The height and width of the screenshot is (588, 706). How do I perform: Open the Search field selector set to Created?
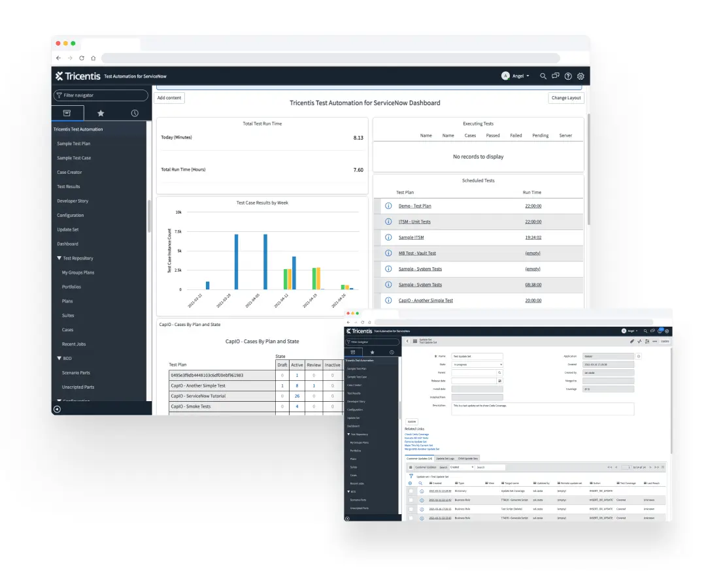pos(462,467)
